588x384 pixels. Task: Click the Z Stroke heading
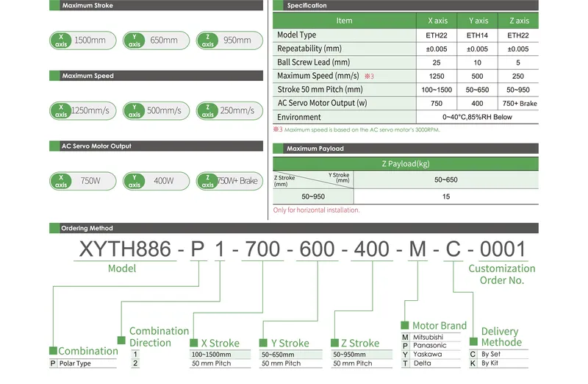360,343
